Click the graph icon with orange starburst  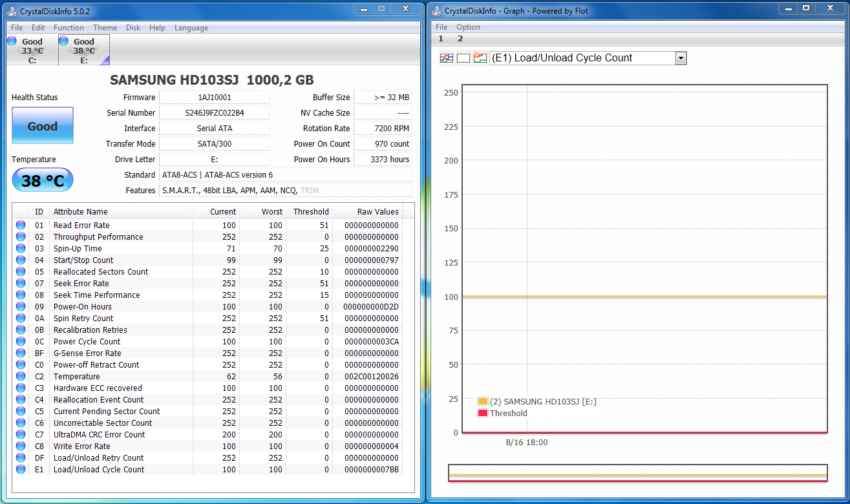point(480,58)
